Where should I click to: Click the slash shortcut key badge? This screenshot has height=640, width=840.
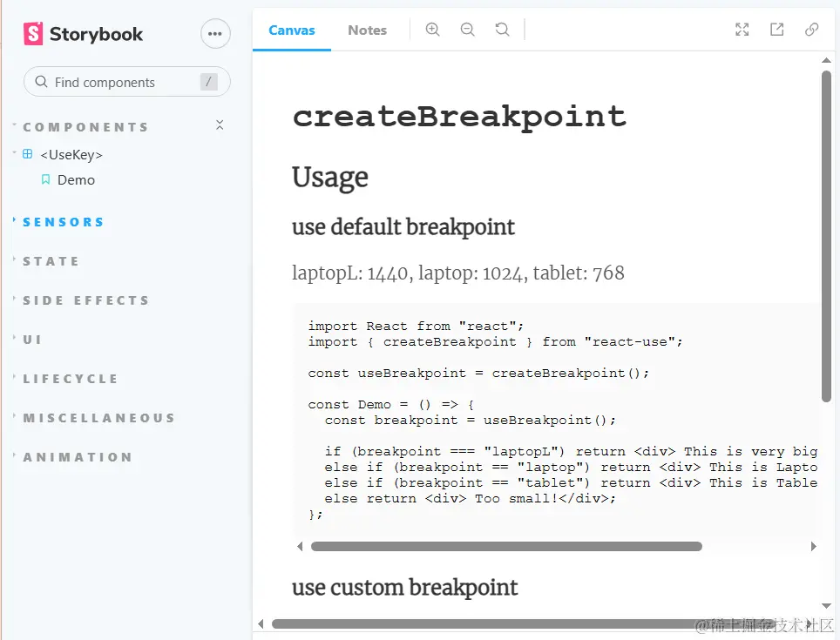pyautogui.click(x=208, y=82)
